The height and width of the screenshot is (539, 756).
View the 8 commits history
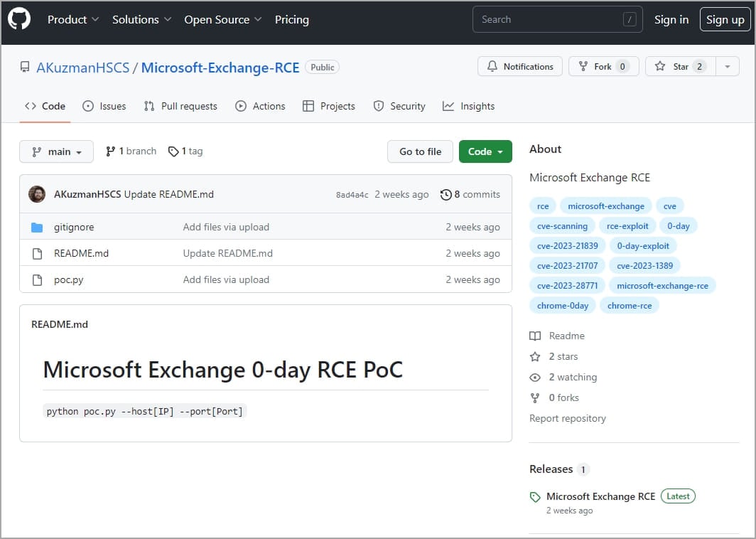pyautogui.click(x=470, y=194)
